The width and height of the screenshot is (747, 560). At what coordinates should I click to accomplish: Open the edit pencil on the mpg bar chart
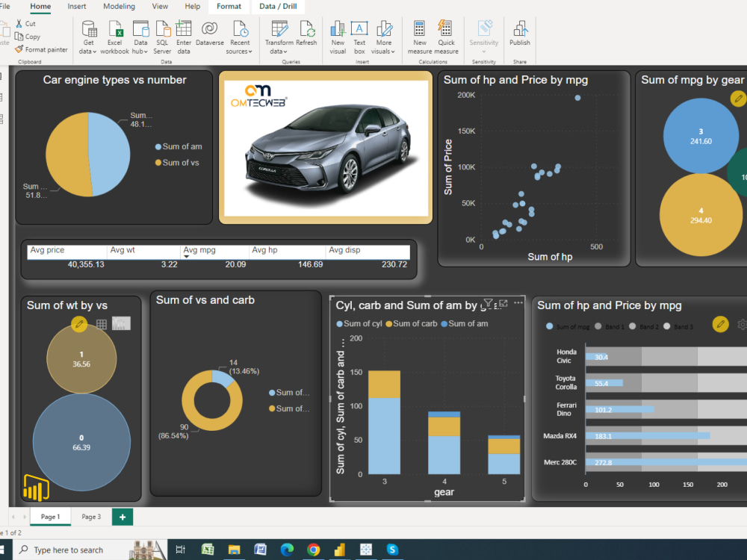[x=720, y=324]
